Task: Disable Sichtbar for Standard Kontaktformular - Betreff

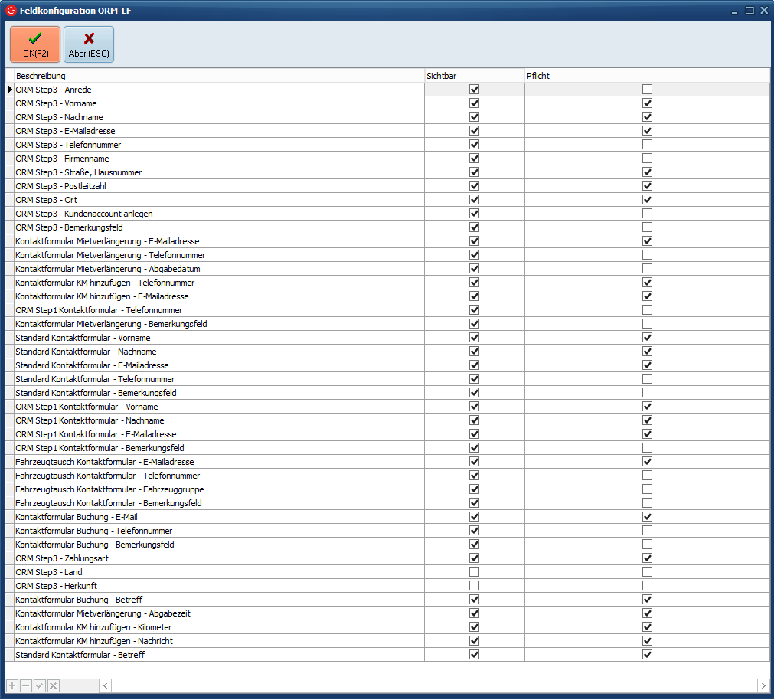Action: tap(474, 655)
